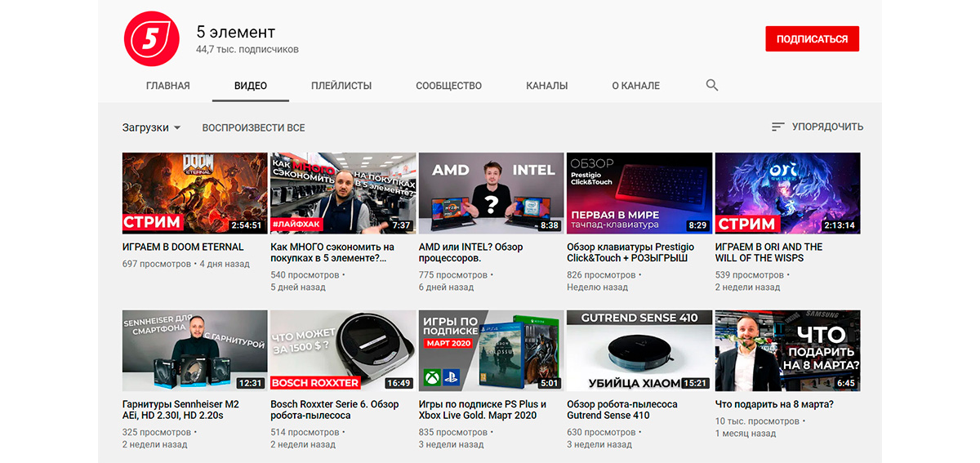The height and width of the screenshot is (463, 980).
Task: Click the 12:31 duration badge
Action: click(x=250, y=383)
